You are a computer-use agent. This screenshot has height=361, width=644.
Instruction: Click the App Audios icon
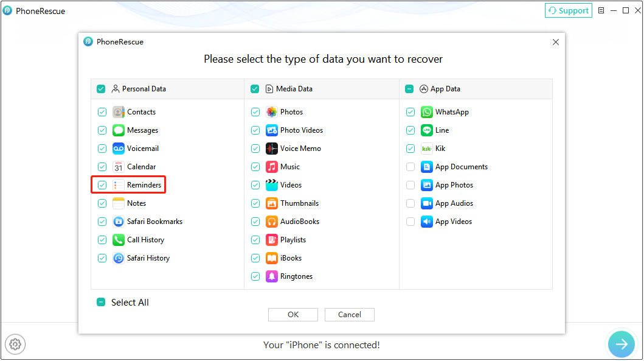point(427,203)
